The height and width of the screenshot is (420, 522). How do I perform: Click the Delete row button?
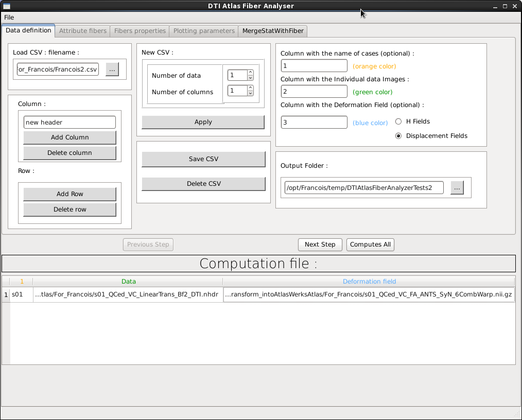pos(69,209)
